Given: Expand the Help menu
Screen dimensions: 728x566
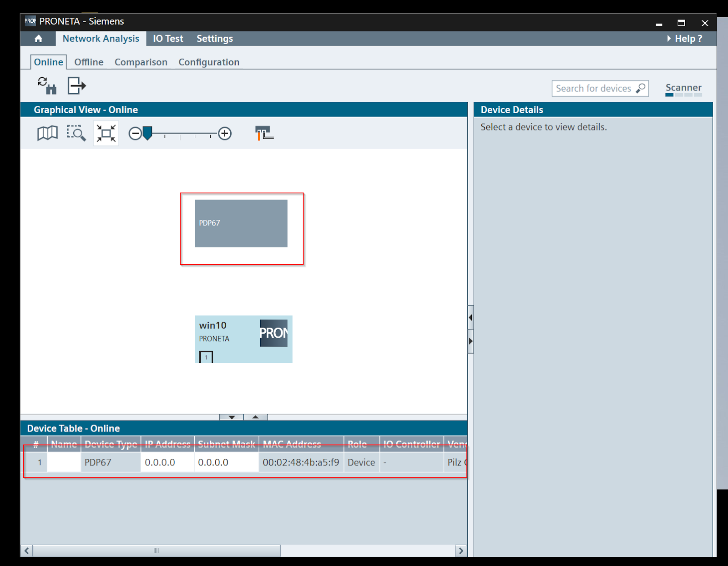Looking at the screenshot, I should coord(685,39).
